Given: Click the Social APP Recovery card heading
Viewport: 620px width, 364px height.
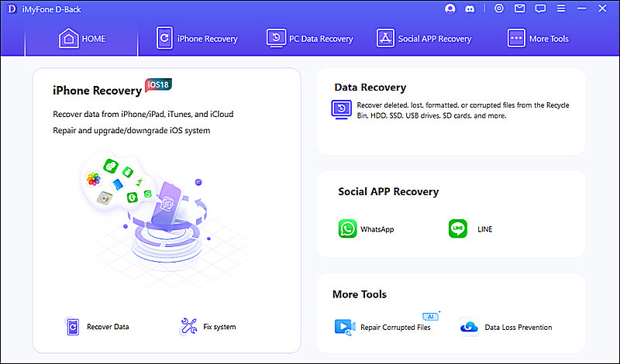Looking at the screenshot, I should tap(388, 192).
